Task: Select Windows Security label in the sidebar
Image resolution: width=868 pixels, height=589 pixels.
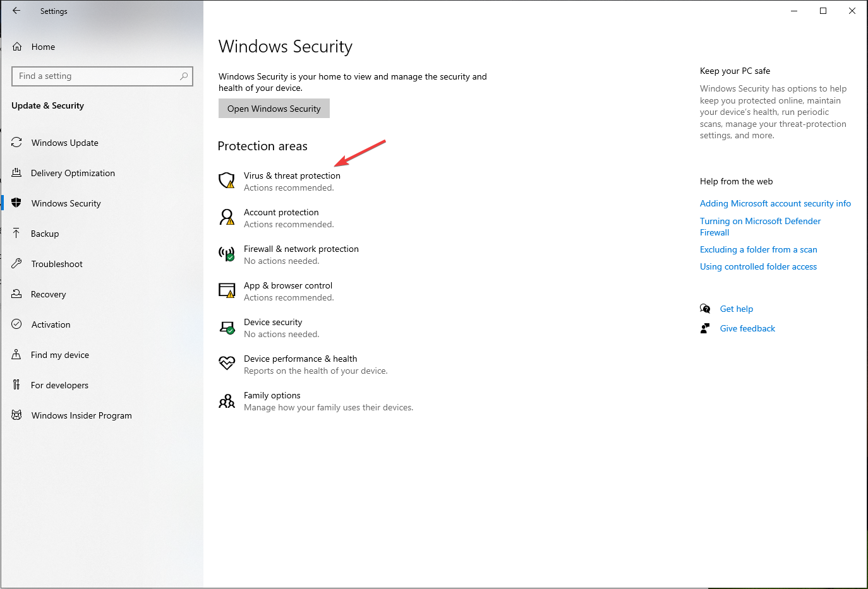Action: pyautogui.click(x=66, y=203)
